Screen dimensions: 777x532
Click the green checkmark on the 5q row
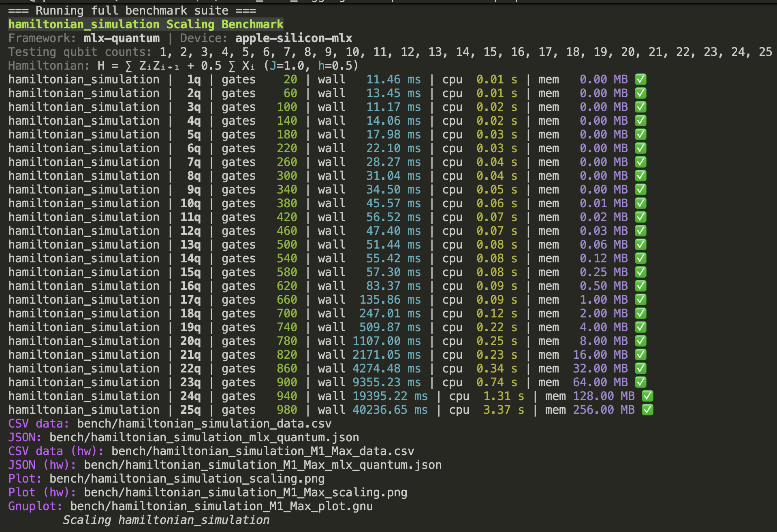pyautogui.click(x=640, y=134)
